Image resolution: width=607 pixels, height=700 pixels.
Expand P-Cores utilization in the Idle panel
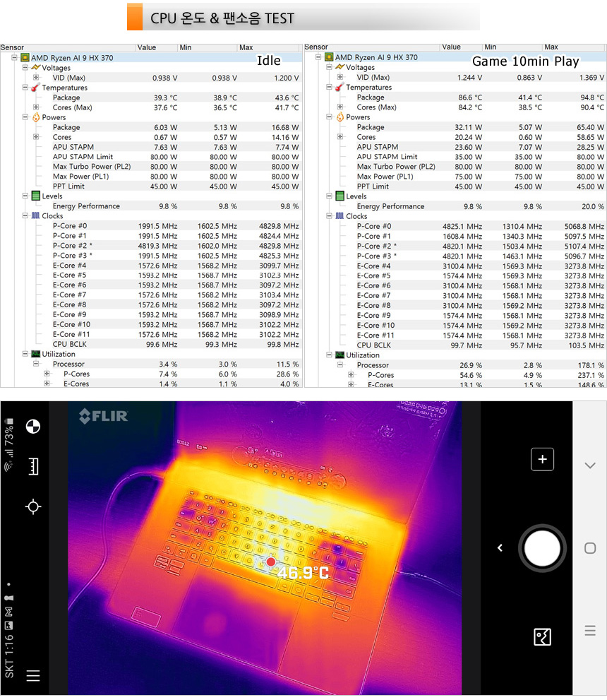point(47,374)
